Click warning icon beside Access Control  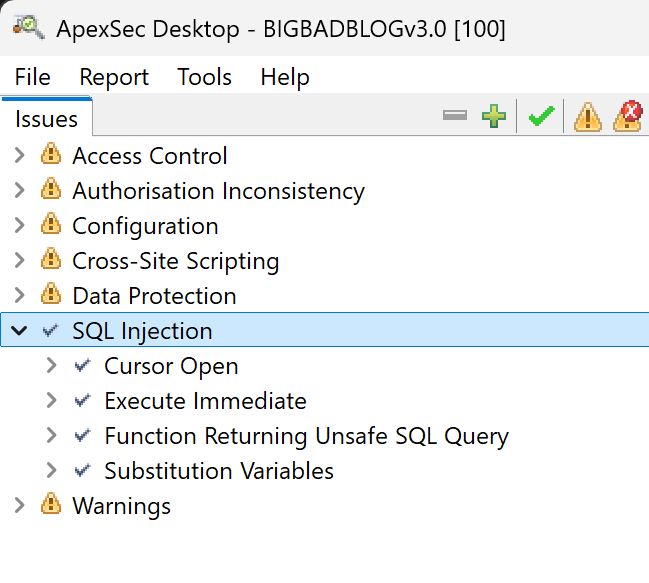coord(51,154)
